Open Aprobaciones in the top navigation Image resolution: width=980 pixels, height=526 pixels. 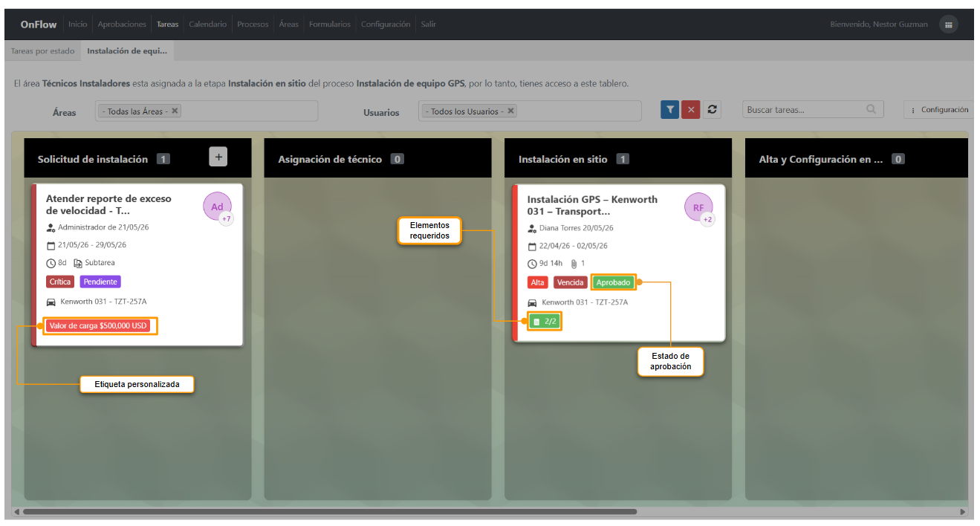tap(122, 25)
